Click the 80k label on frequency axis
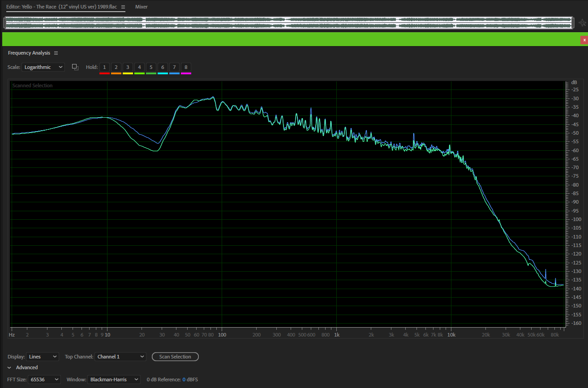The width and height of the screenshot is (588, 388). [554, 335]
